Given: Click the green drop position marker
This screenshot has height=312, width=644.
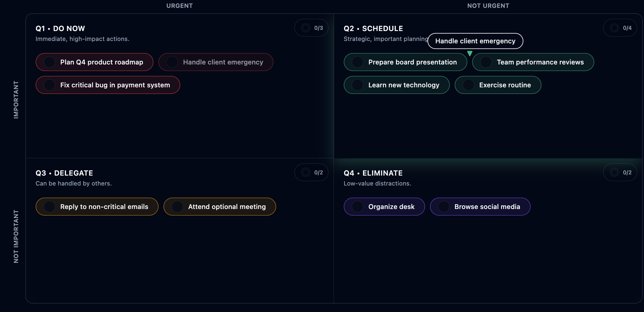Looking at the screenshot, I should [x=470, y=54].
